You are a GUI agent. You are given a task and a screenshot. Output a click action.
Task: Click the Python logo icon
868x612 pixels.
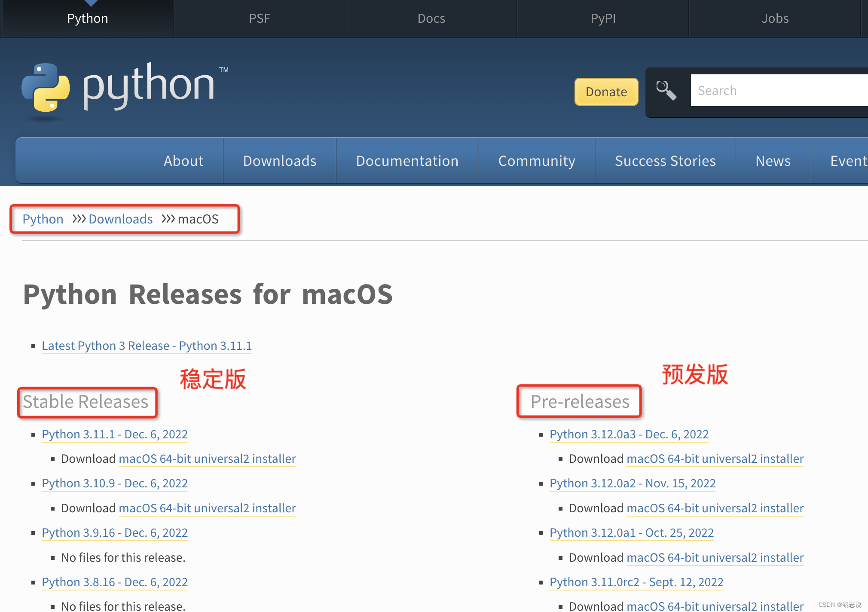click(x=46, y=88)
